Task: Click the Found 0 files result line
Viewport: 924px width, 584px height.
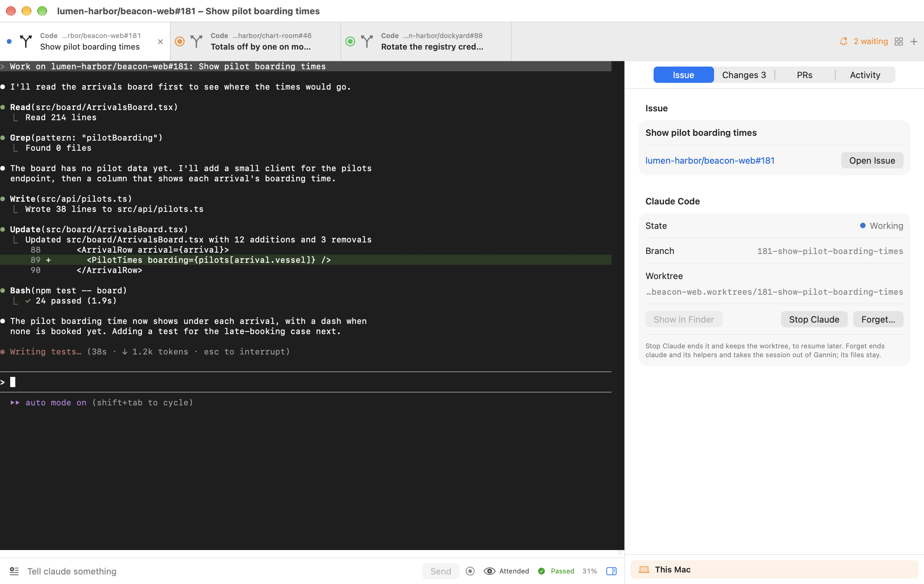Action: coord(58,148)
